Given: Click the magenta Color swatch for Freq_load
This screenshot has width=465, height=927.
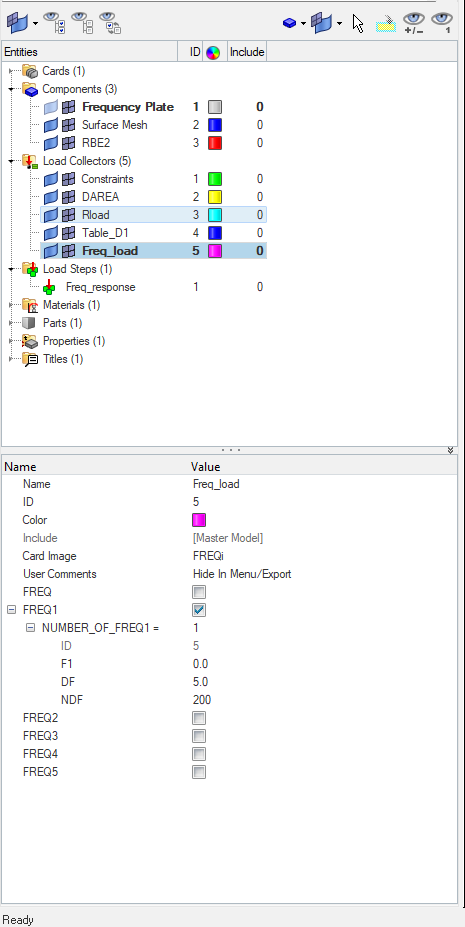Looking at the screenshot, I should (x=199, y=520).
